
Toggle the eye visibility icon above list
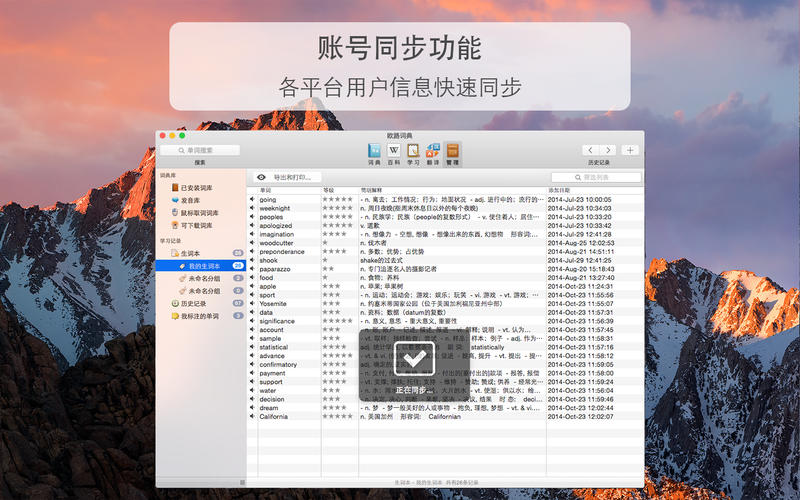click(x=260, y=177)
